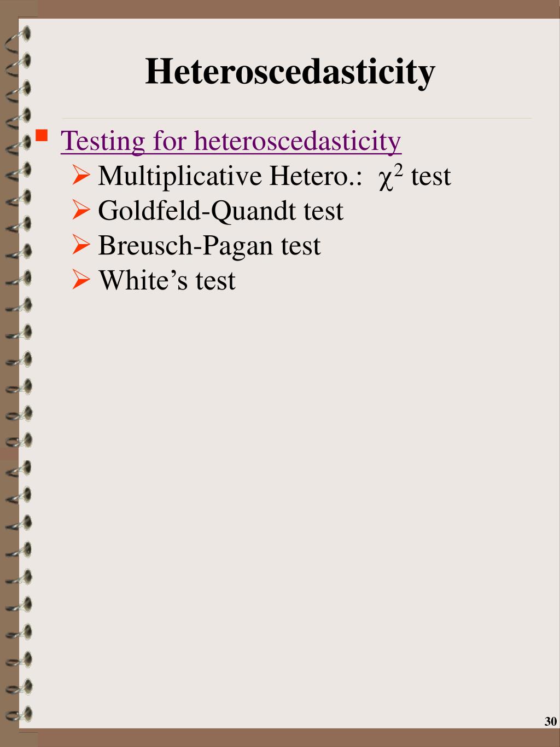Select the Breusch-Pagan test line
This screenshot has height=747, width=560.
pos(209,245)
